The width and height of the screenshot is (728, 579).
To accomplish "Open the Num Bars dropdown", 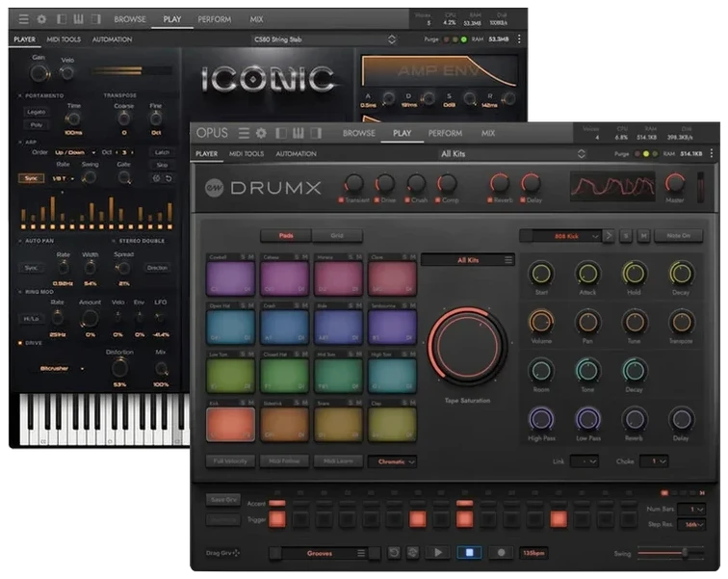I will tap(690, 510).
